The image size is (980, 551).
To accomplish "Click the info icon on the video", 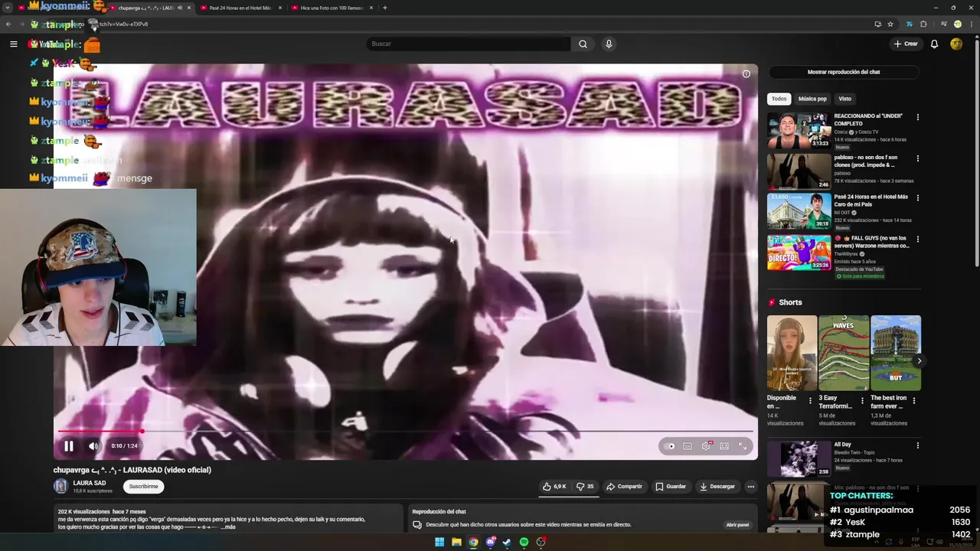I will click(x=746, y=74).
